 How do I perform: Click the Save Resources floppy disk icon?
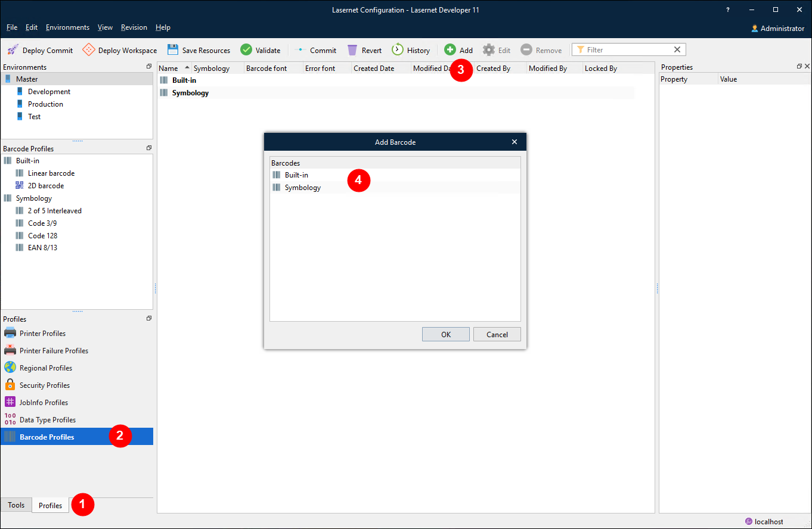pyautogui.click(x=173, y=50)
